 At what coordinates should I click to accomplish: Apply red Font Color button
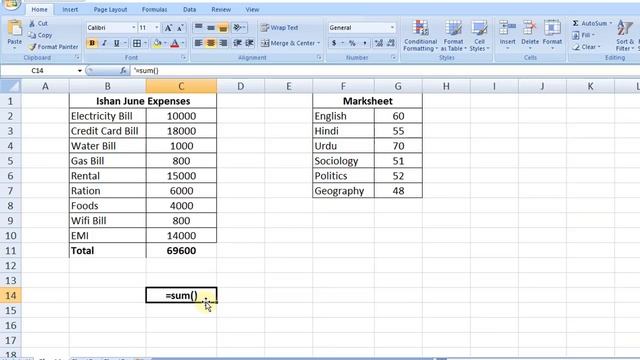tap(175, 43)
